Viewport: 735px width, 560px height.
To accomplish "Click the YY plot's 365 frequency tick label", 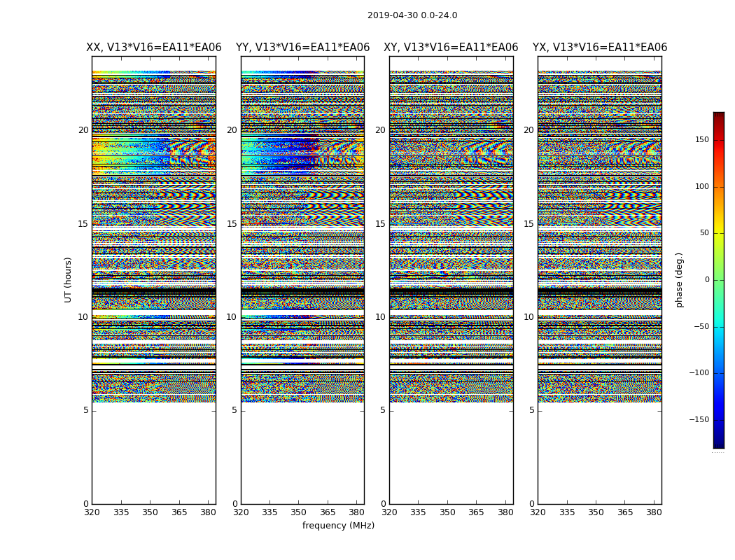I will (328, 512).
